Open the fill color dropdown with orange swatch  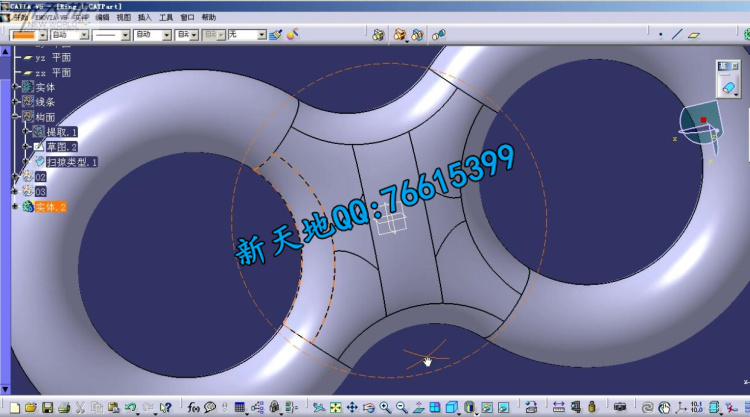click(41, 35)
